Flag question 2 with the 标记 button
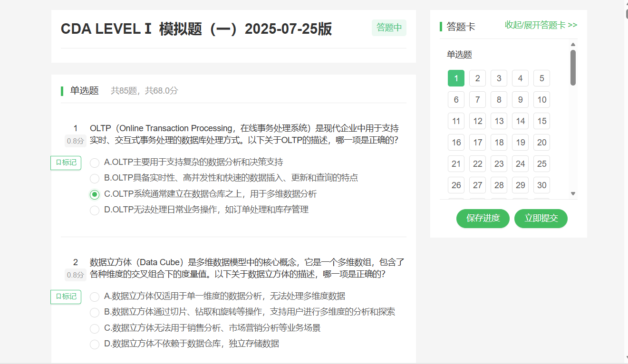The width and height of the screenshot is (628, 364). pos(66,297)
